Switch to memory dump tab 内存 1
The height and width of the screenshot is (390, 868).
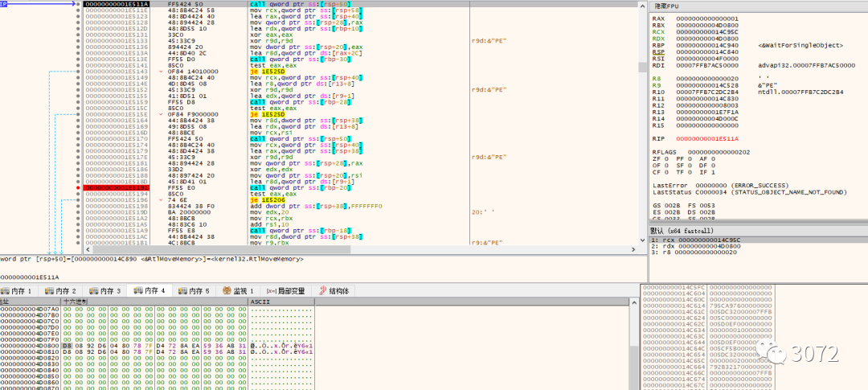(18, 291)
